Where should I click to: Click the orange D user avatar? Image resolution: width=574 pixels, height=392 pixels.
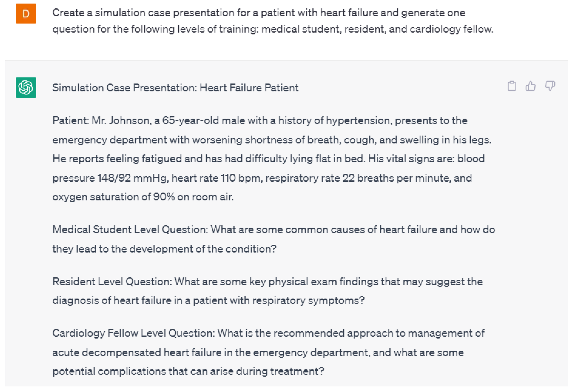click(26, 13)
